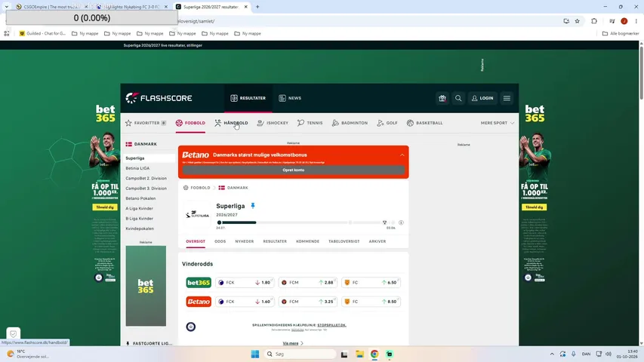Click the info icon beside season progress

coord(401,222)
